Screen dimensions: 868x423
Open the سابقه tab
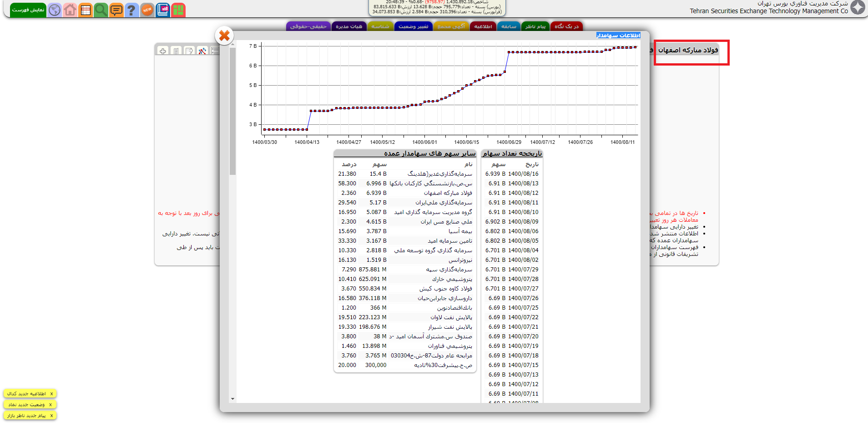[509, 26]
